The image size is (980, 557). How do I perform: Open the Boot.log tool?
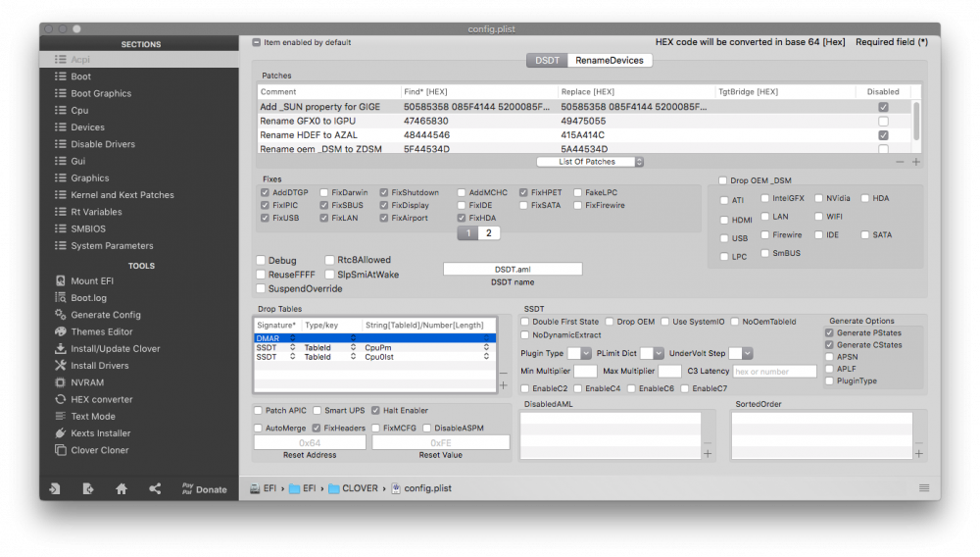(88, 297)
